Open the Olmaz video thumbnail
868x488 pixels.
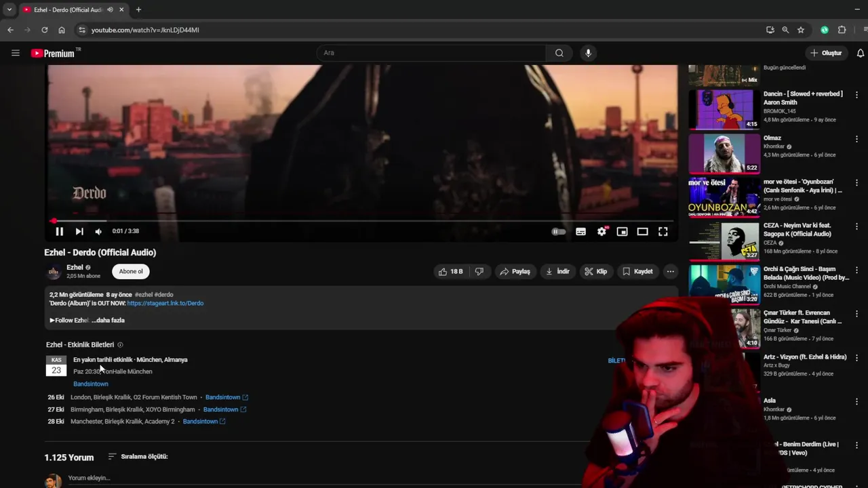coord(724,153)
